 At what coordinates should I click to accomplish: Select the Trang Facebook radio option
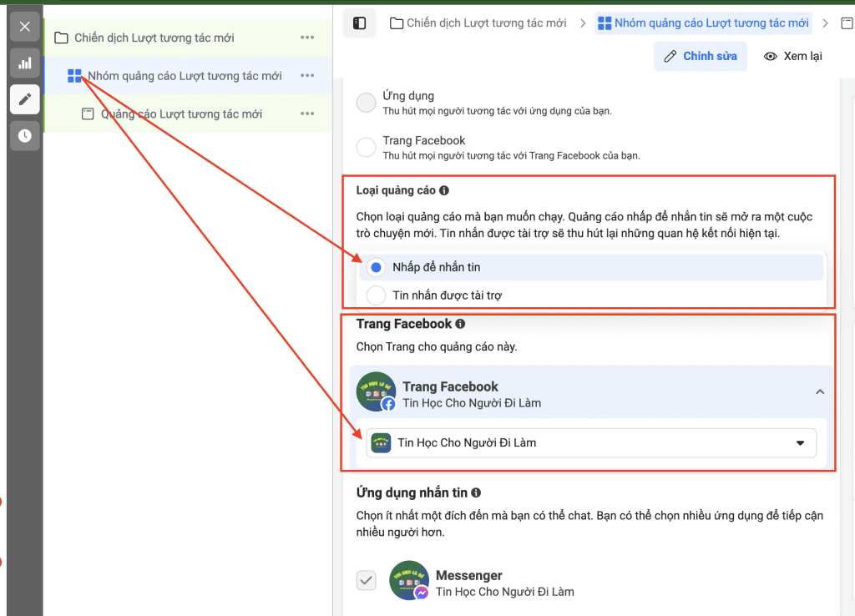pos(366,147)
